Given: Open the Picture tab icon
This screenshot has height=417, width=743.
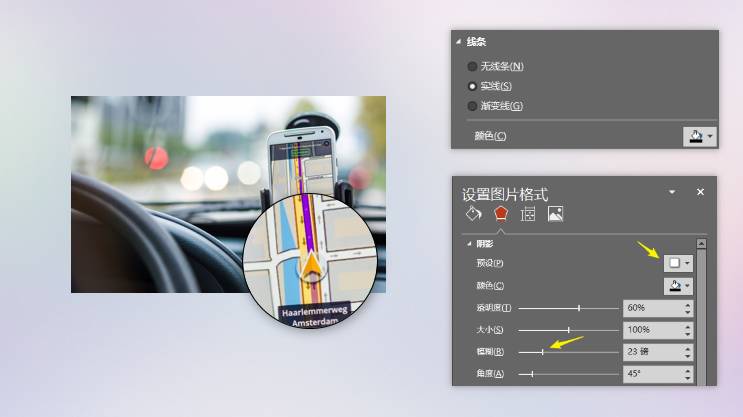Looking at the screenshot, I should (555, 214).
